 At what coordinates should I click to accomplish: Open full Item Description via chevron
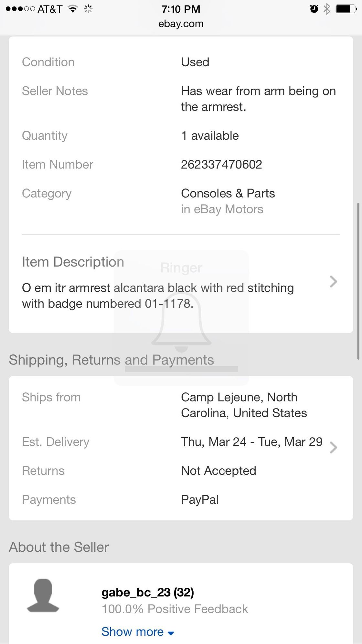tap(333, 281)
